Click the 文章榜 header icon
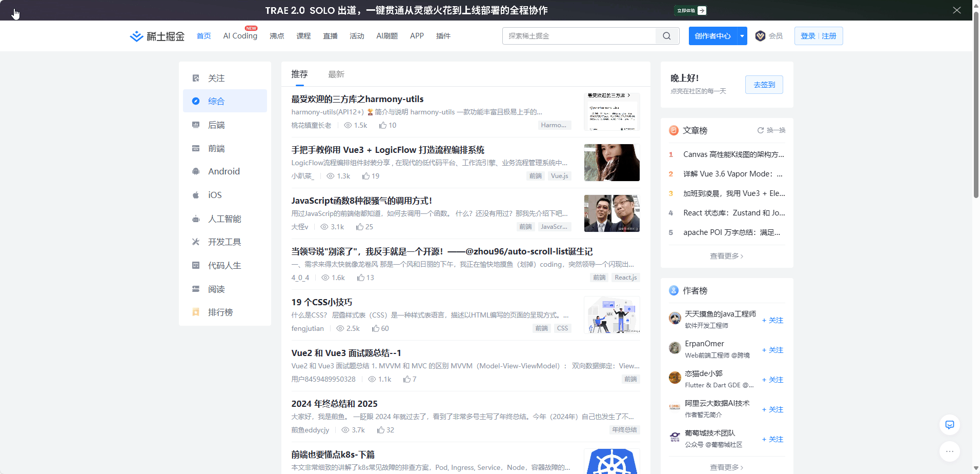 point(673,130)
